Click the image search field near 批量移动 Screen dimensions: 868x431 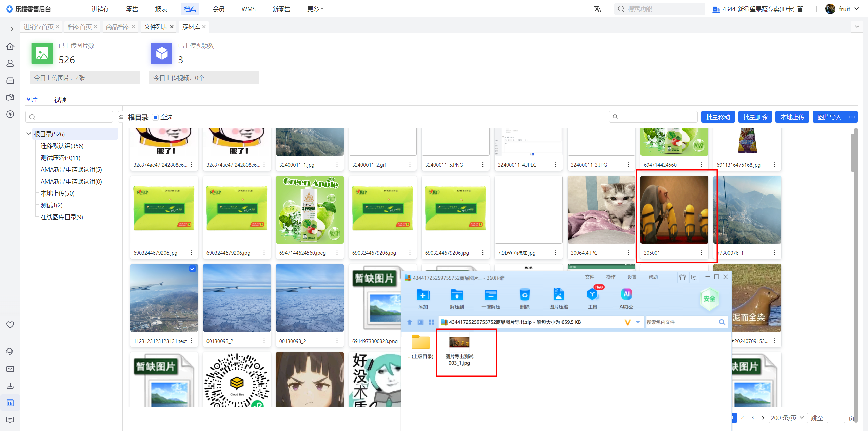click(653, 117)
